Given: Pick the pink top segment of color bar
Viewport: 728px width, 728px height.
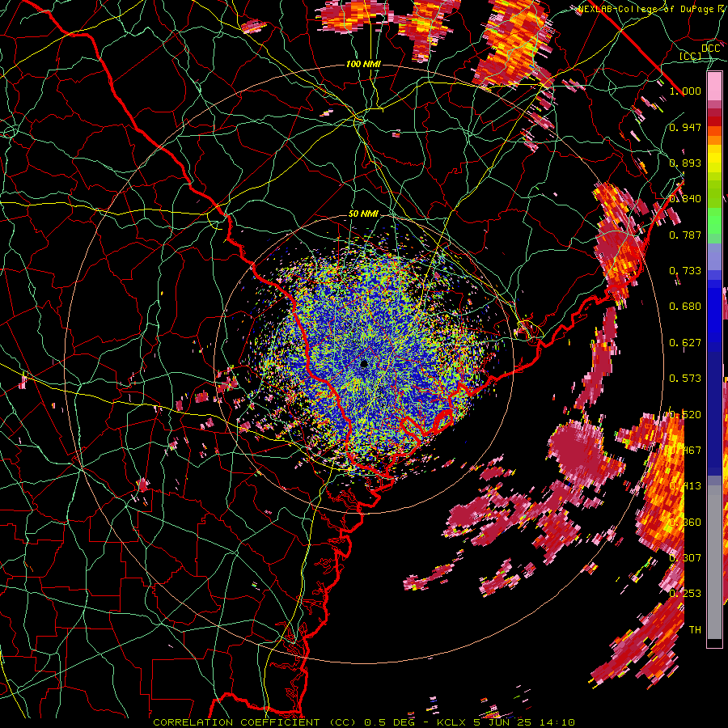Looking at the screenshot, I should pyautogui.click(x=714, y=87).
